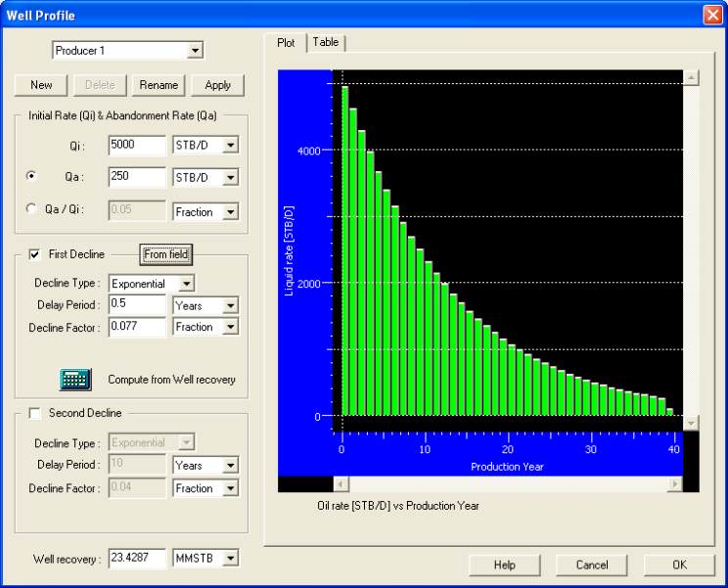Click the calculator icon for well recovery

coord(75,380)
